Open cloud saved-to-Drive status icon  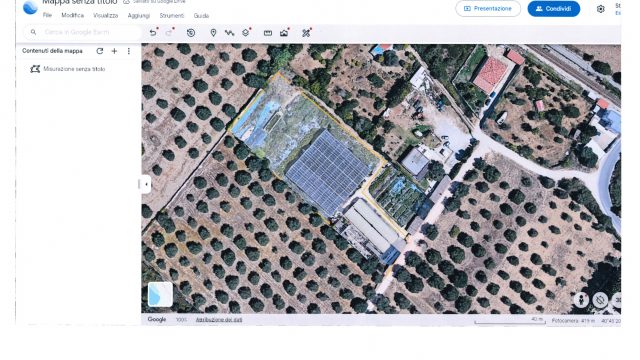[127, 2]
